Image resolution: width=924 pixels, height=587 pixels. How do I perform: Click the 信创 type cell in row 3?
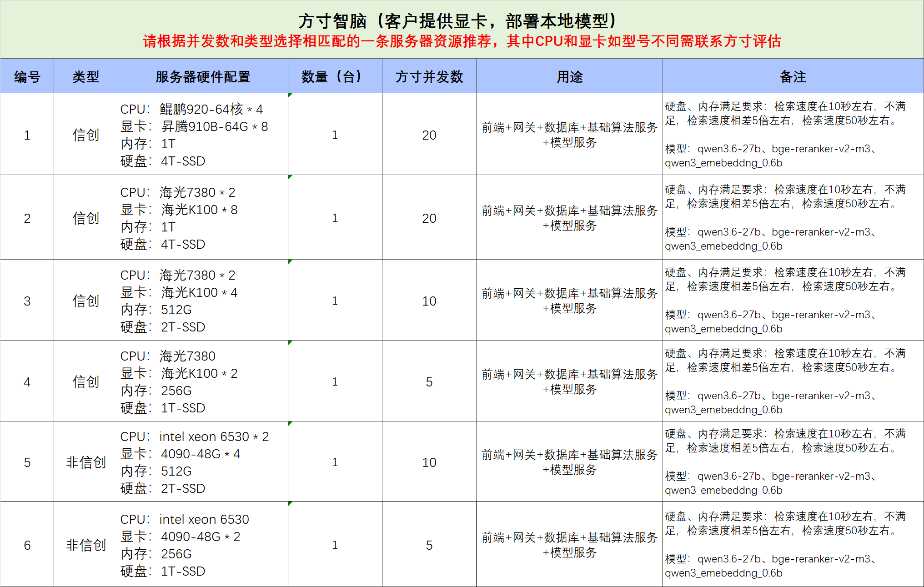click(x=86, y=301)
